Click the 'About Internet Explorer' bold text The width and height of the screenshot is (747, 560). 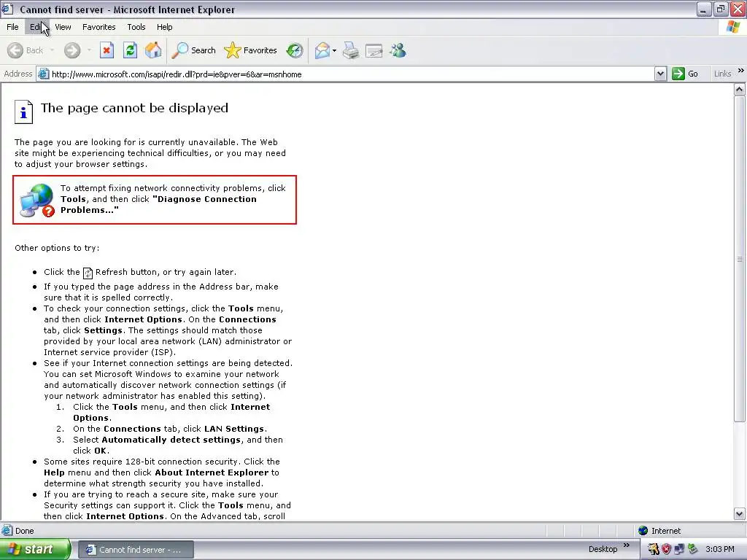tap(212, 472)
